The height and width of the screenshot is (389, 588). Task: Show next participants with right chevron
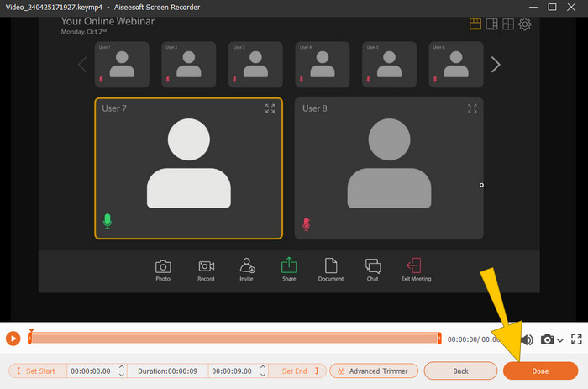click(x=496, y=65)
